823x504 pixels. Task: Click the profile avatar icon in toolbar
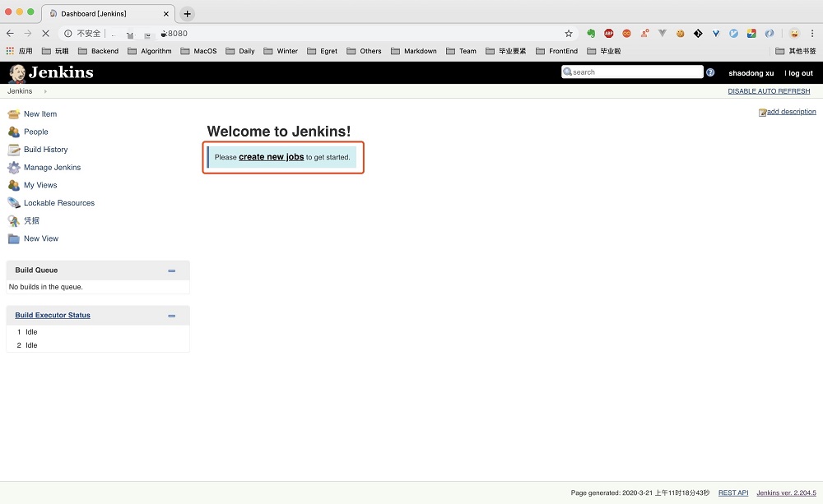[x=794, y=33]
